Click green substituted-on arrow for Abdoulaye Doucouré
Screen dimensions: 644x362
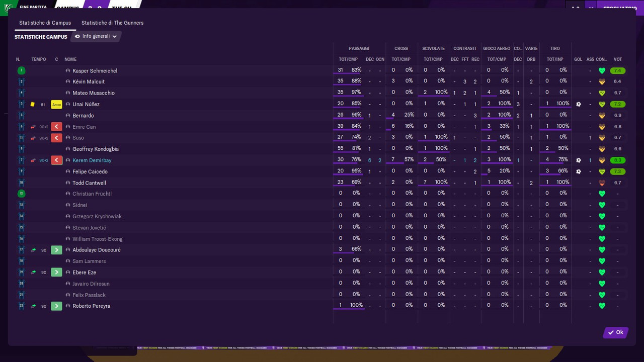coord(56,250)
